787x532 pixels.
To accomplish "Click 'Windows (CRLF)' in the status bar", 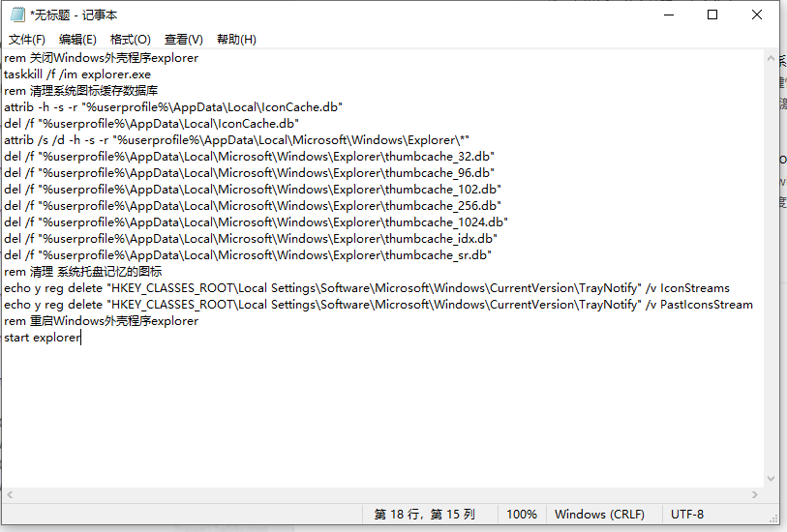I will pos(599,515).
